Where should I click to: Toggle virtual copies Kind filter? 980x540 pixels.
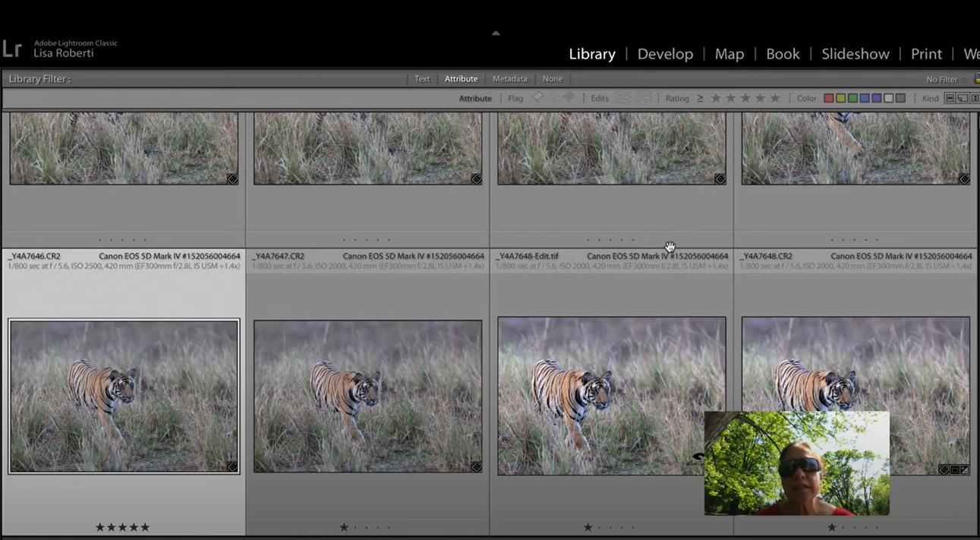click(x=963, y=99)
